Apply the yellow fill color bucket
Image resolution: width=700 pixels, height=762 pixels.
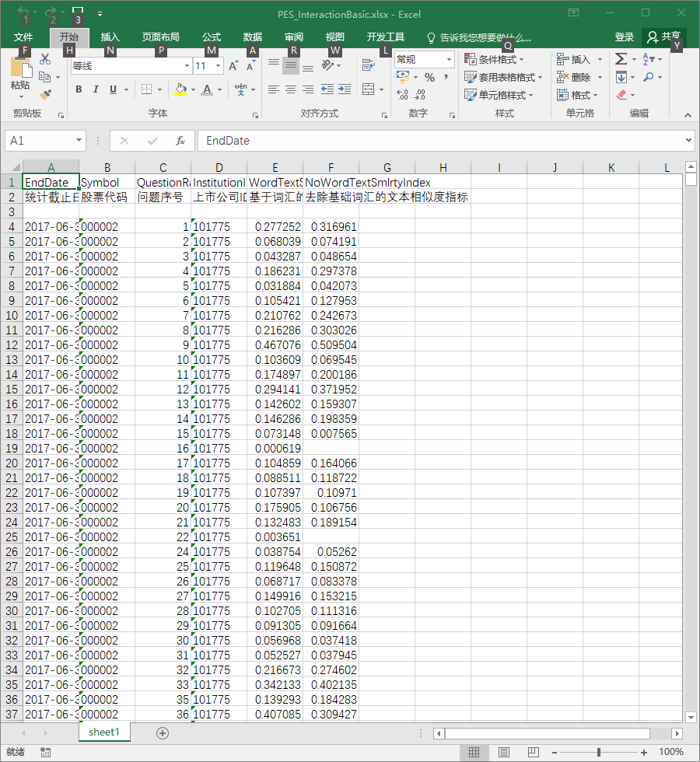pos(180,89)
